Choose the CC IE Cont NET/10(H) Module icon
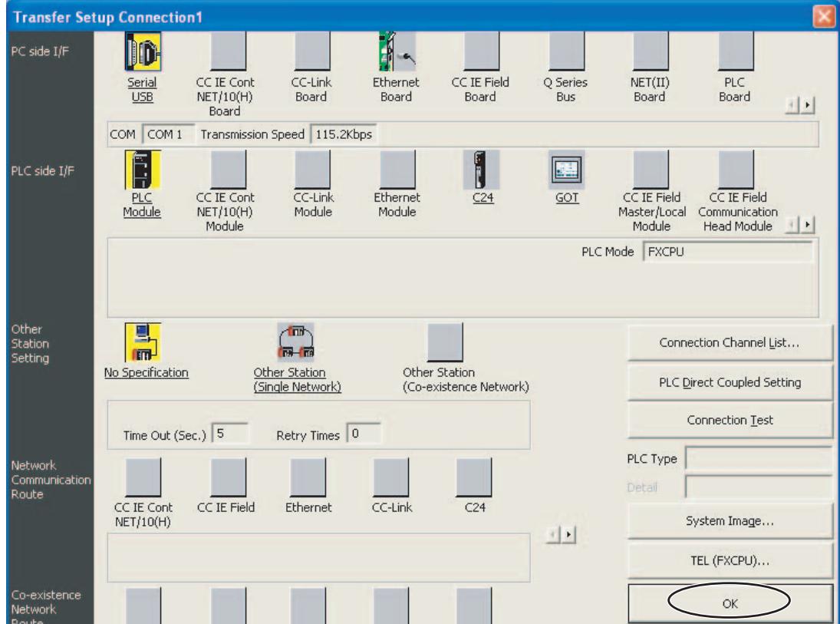The image size is (840, 624). (228, 170)
